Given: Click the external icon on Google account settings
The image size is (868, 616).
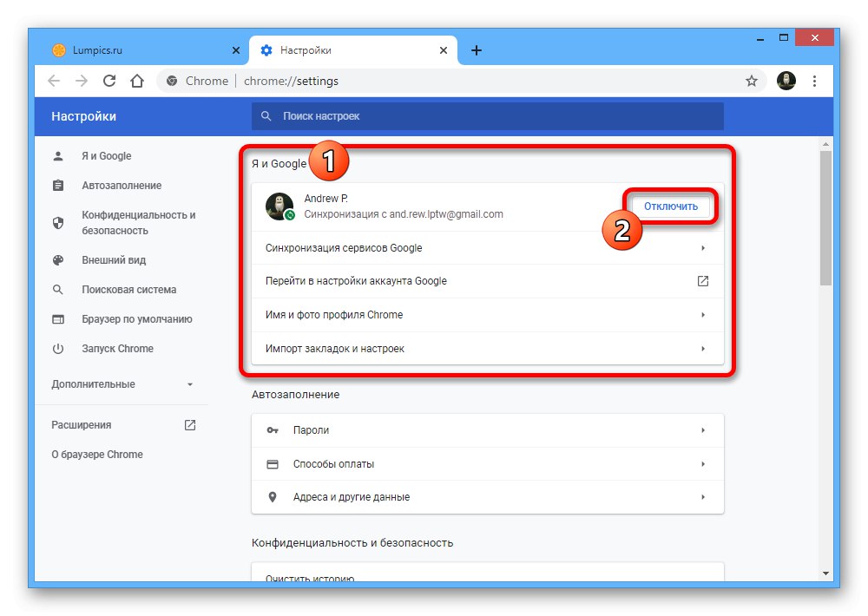Looking at the screenshot, I should point(703,281).
